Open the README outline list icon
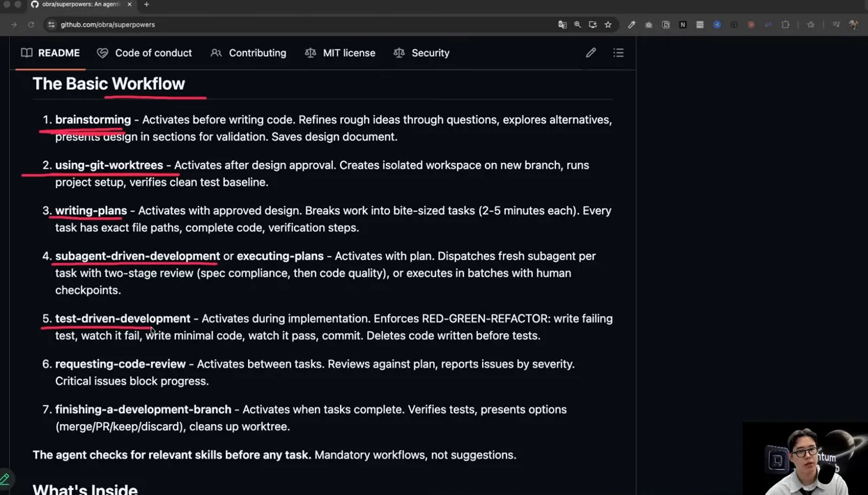The height and width of the screenshot is (495, 868). tap(618, 53)
